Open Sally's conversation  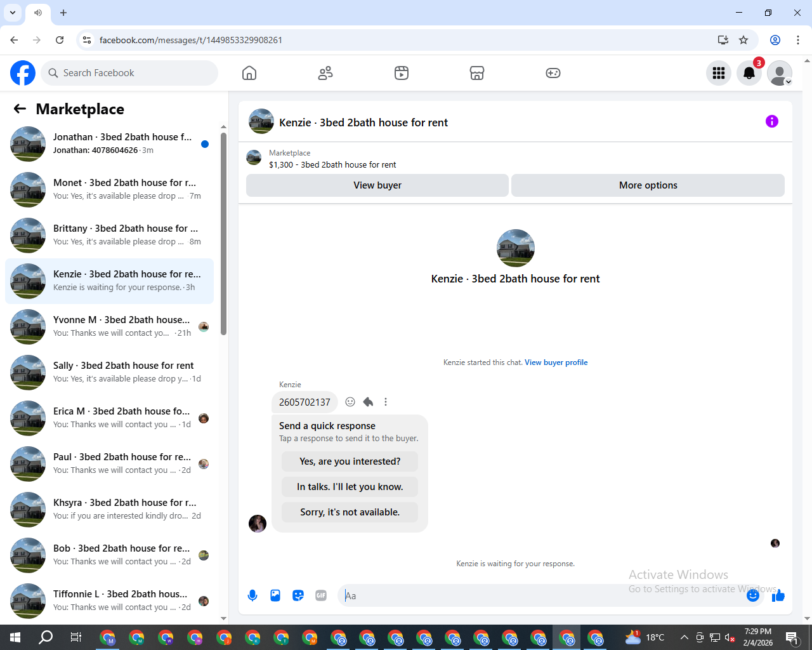pos(109,373)
